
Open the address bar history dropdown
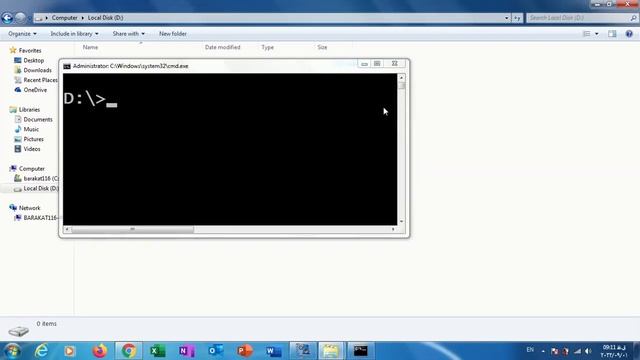click(x=507, y=18)
